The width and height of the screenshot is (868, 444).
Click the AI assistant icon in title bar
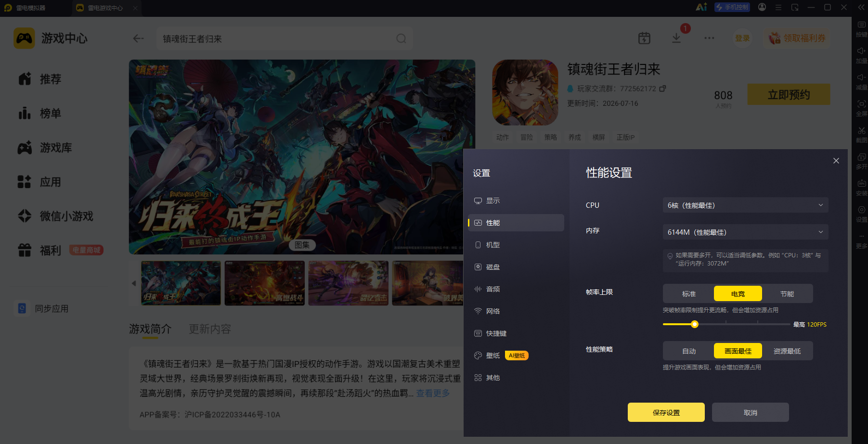point(701,7)
